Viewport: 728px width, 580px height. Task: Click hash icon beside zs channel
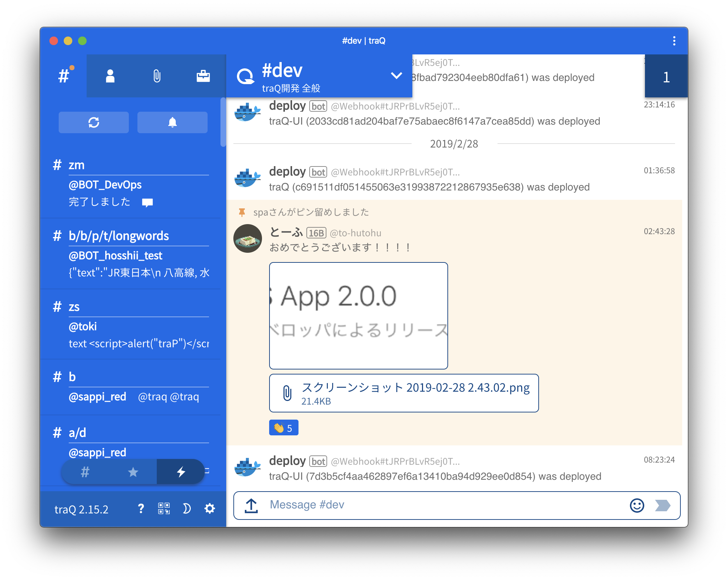click(x=57, y=307)
